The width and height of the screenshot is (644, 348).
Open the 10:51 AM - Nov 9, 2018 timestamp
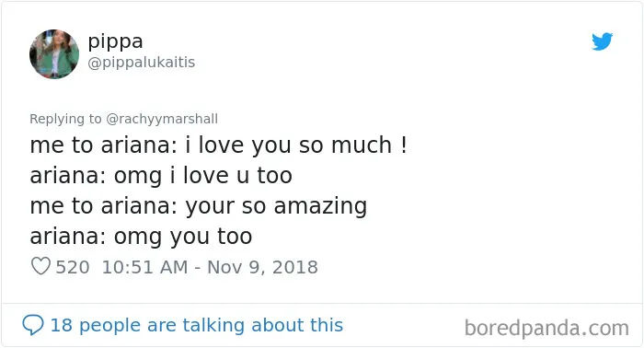[x=210, y=267]
